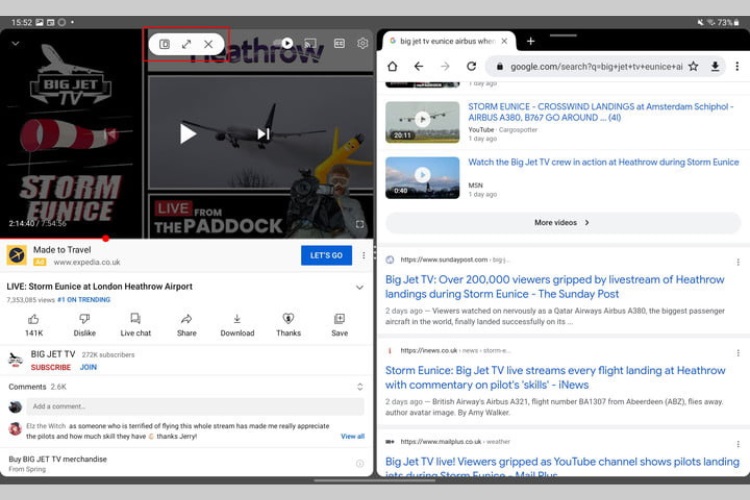Open ad options three-dot menu
The width and height of the screenshot is (750, 500).
pyautogui.click(x=364, y=256)
